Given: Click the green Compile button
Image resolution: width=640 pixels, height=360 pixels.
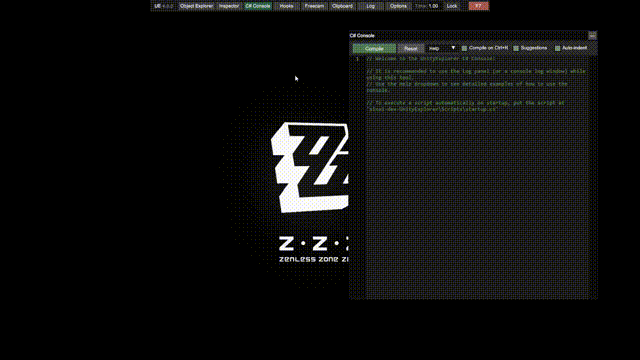Looking at the screenshot, I should point(374,49).
